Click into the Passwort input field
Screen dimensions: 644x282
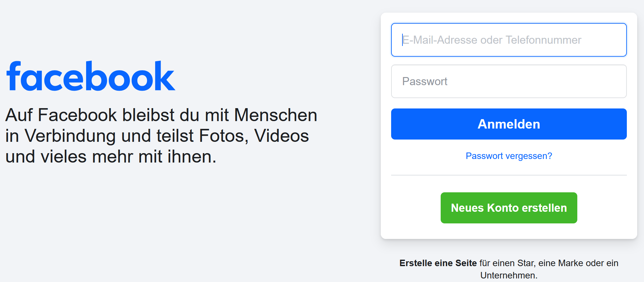pos(509,81)
